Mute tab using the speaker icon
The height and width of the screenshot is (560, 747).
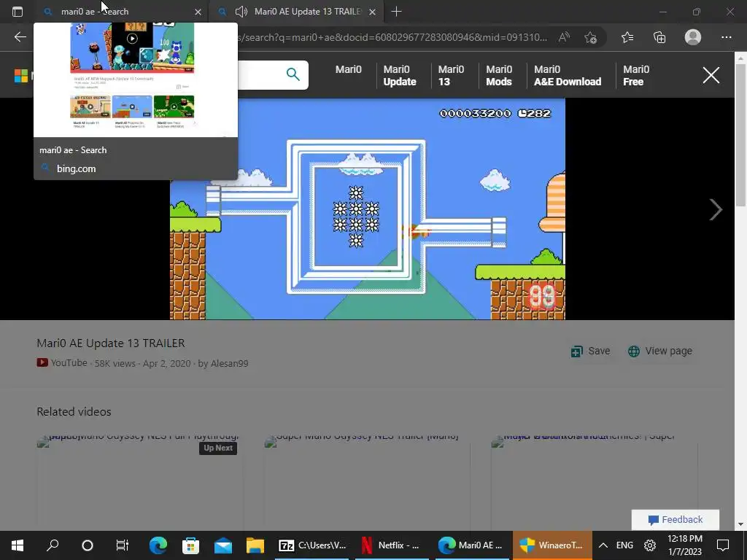coord(241,12)
